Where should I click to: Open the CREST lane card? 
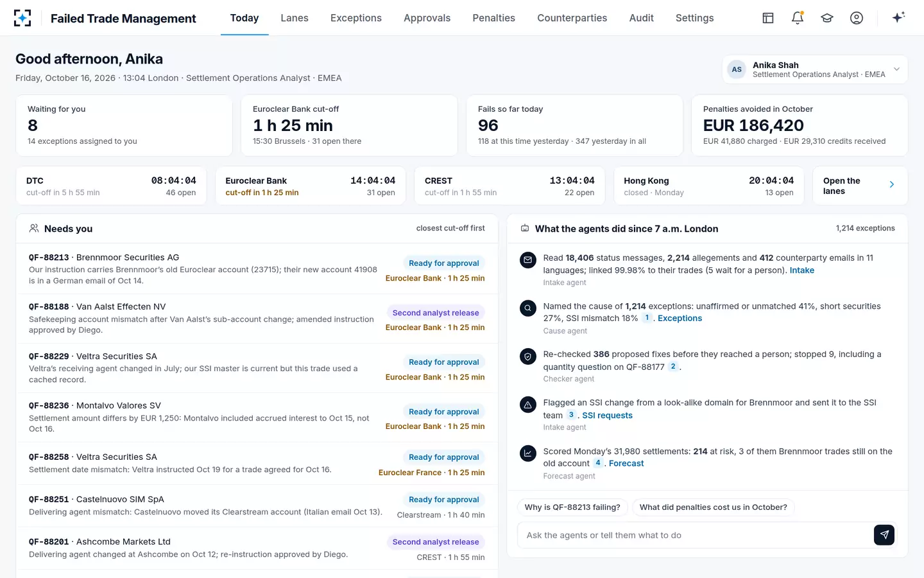click(509, 186)
